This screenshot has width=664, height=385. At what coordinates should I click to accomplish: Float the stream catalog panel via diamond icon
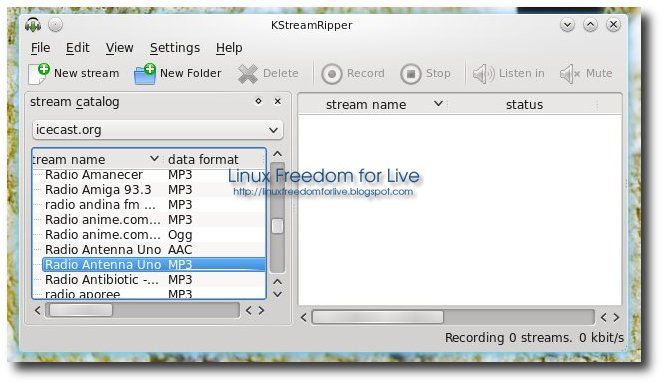coord(258,101)
